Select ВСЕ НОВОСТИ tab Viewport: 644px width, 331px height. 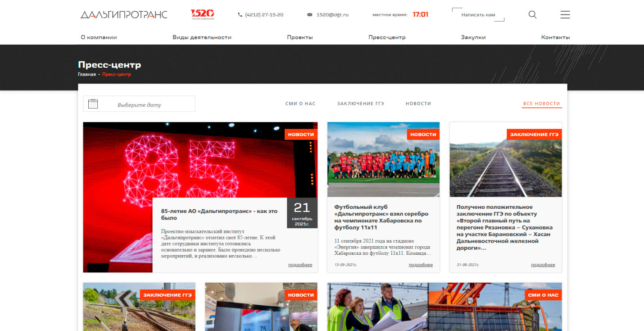pos(542,104)
